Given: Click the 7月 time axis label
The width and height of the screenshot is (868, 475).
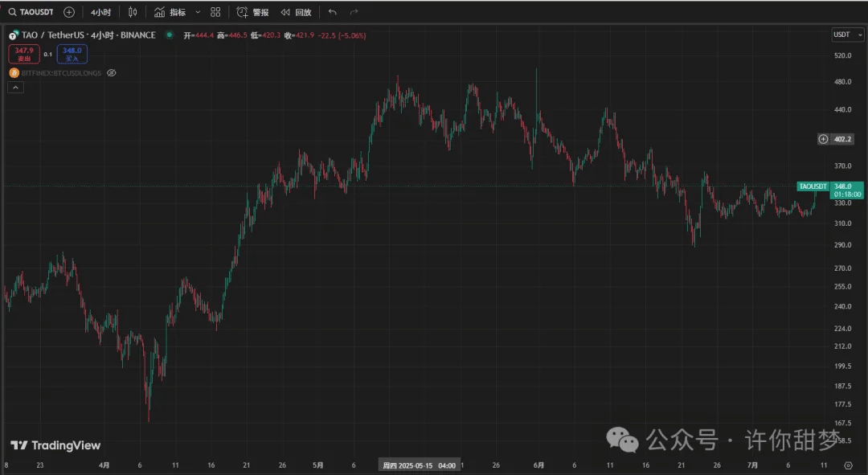Looking at the screenshot, I should 752,465.
